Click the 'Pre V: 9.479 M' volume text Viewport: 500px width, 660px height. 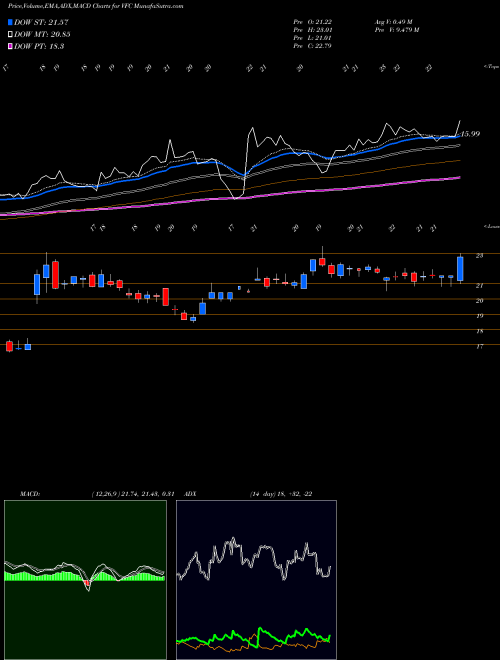click(x=396, y=30)
